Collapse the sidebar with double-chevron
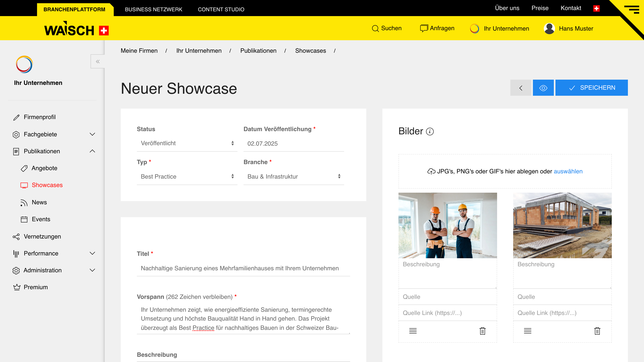The width and height of the screenshot is (644, 362). tap(98, 62)
